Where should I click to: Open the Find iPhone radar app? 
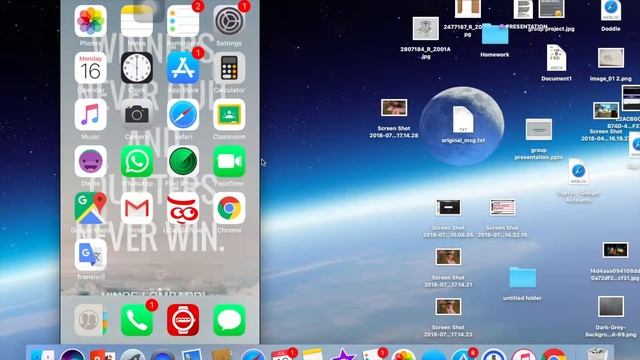tap(183, 162)
